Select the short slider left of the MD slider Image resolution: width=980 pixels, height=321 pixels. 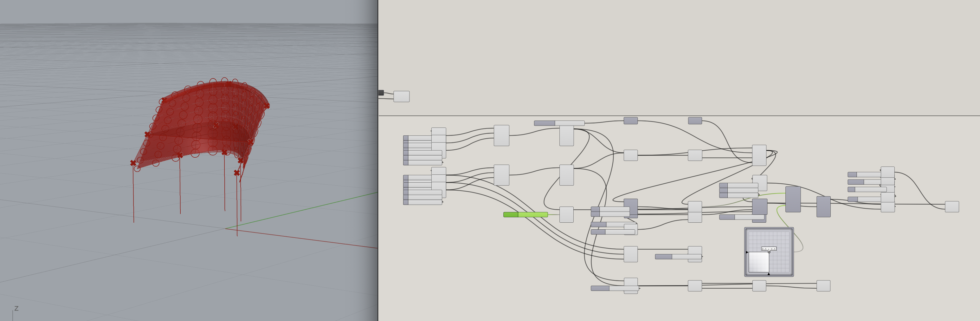click(678, 257)
